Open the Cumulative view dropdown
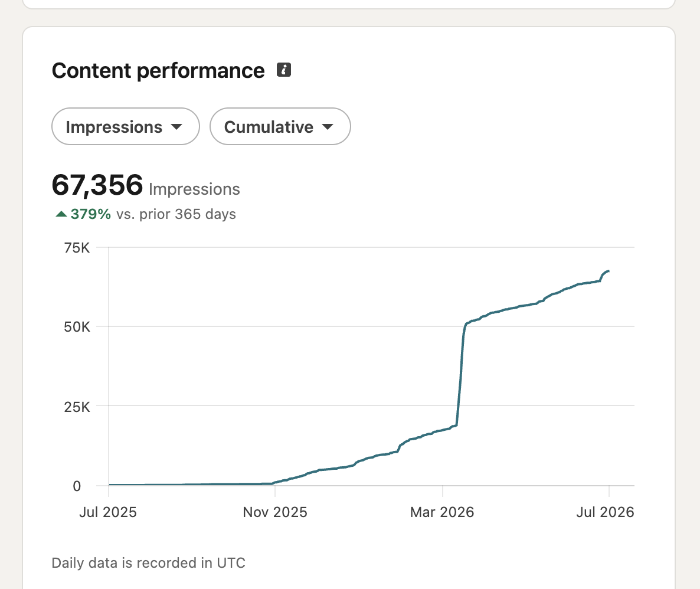 (280, 126)
